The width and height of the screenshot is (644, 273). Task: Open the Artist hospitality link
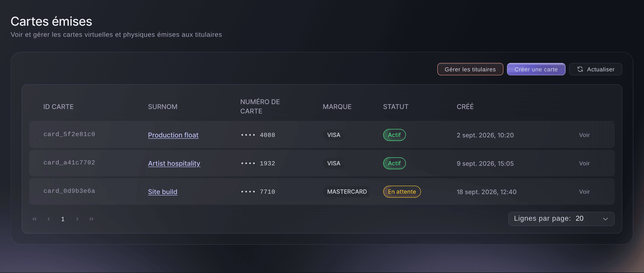coord(174,163)
